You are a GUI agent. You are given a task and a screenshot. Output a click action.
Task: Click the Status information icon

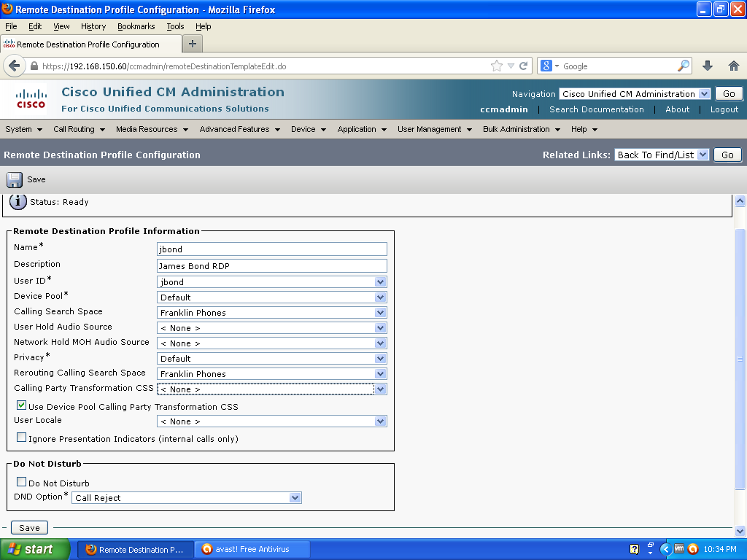[x=18, y=202]
